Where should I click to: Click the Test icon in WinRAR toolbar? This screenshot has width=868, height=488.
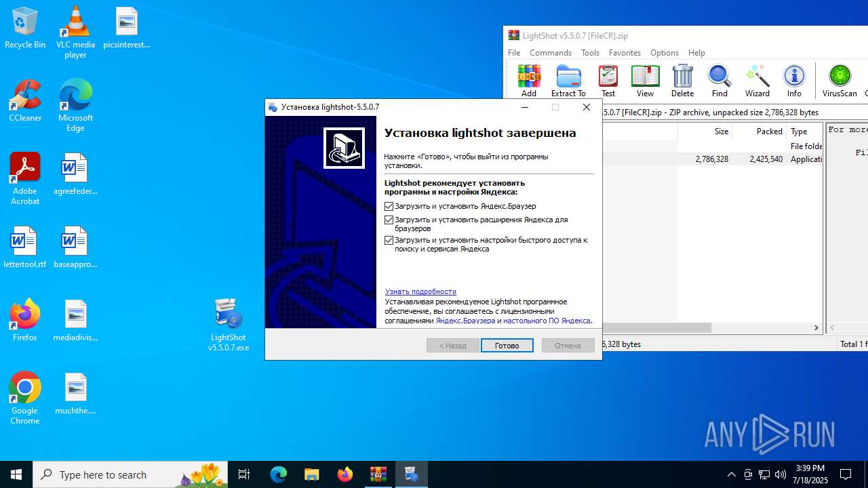tap(608, 81)
